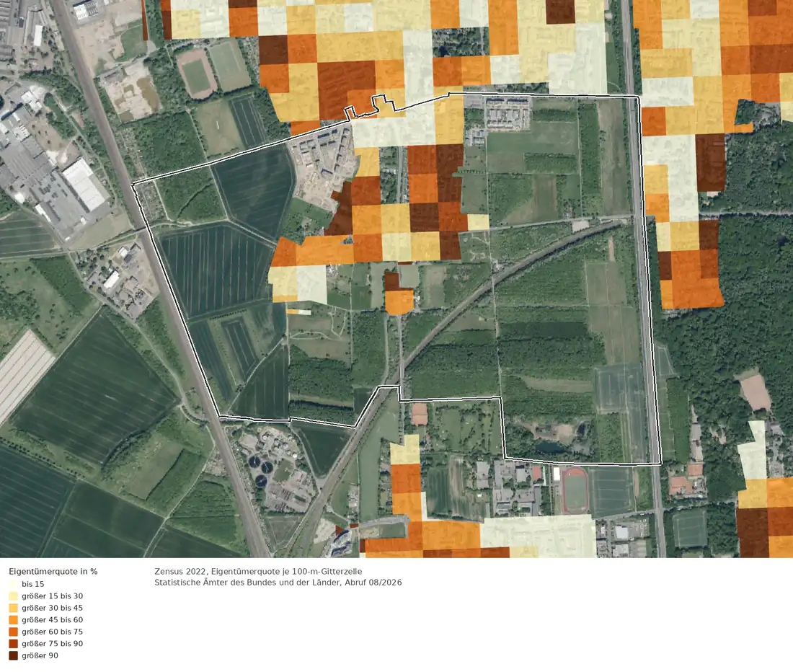Click the legend label 'größer 30 bis 45'

(x=52, y=608)
